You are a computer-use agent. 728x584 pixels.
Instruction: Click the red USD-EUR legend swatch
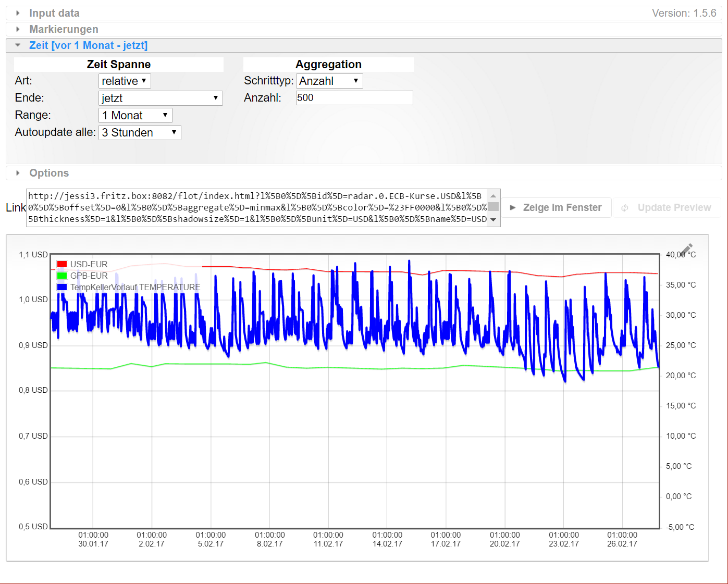click(x=62, y=264)
